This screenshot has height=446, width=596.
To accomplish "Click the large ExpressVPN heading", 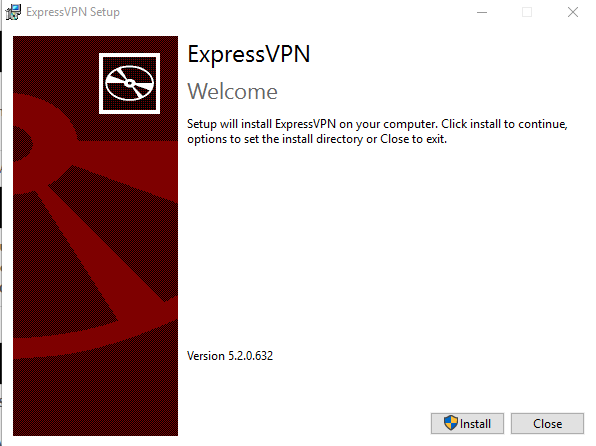I will (249, 54).
